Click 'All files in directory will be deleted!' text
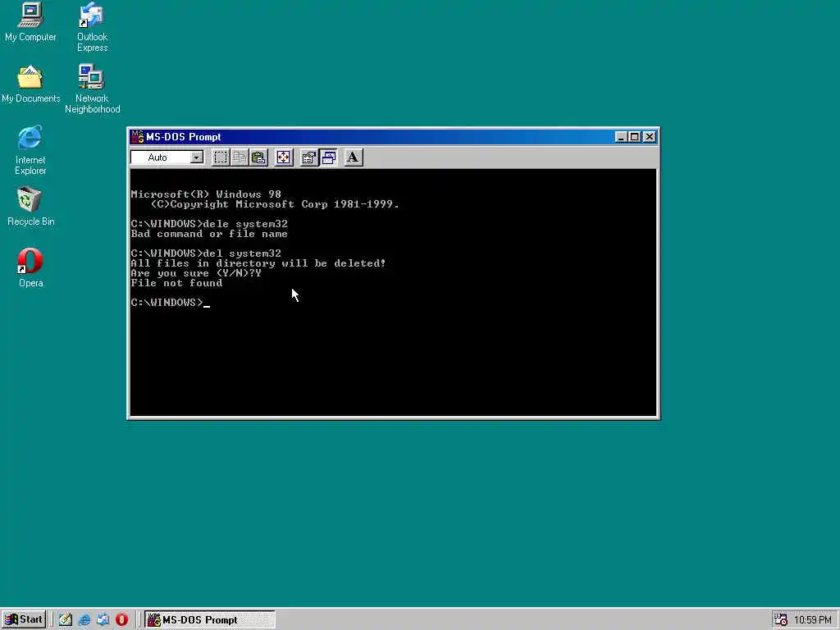840x630 pixels. click(x=258, y=263)
